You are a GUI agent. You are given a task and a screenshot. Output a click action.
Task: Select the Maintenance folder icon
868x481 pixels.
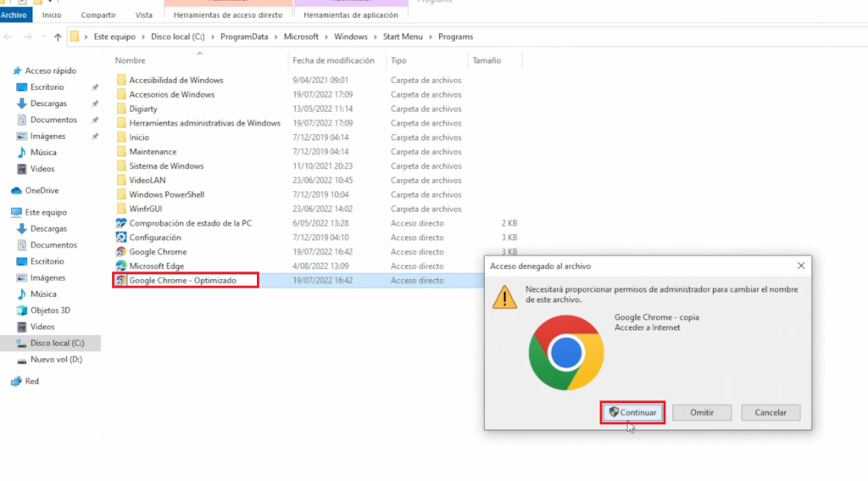pyautogui.click(x=121, y=152)
